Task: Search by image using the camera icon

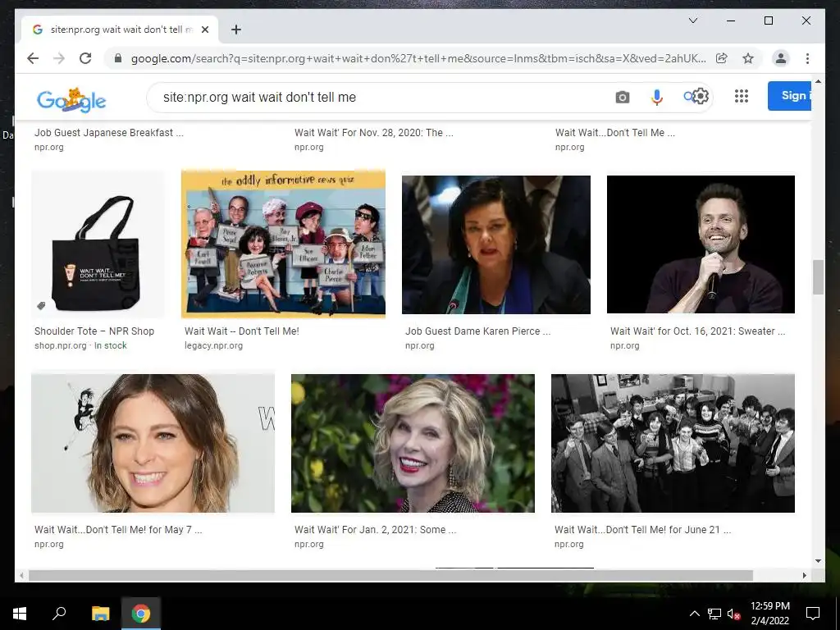Action: (x=622, y=97)
